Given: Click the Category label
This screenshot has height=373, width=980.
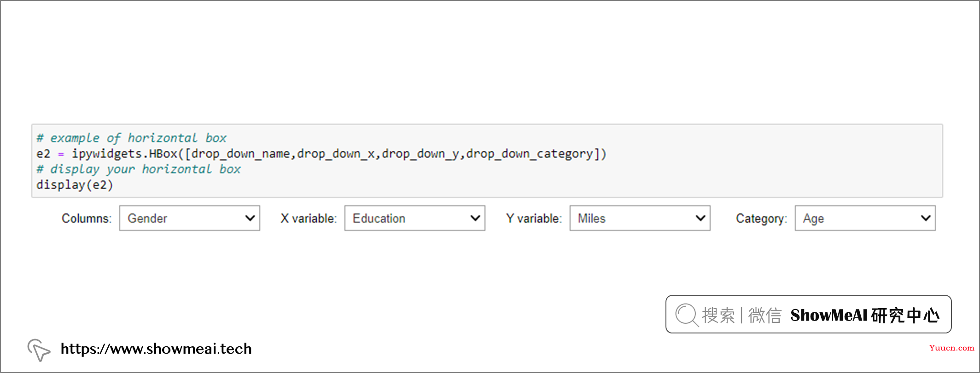Looking at the screenshot, I should coord(761,218).
